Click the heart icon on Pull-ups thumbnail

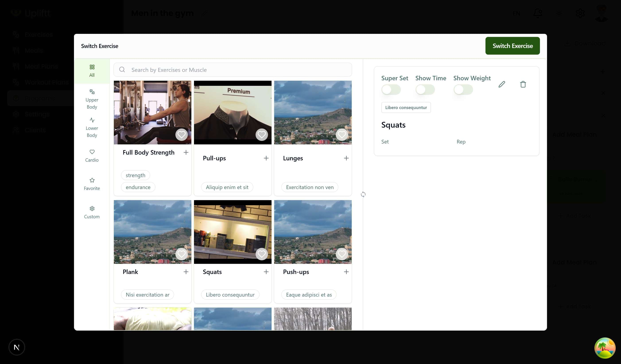262,135
